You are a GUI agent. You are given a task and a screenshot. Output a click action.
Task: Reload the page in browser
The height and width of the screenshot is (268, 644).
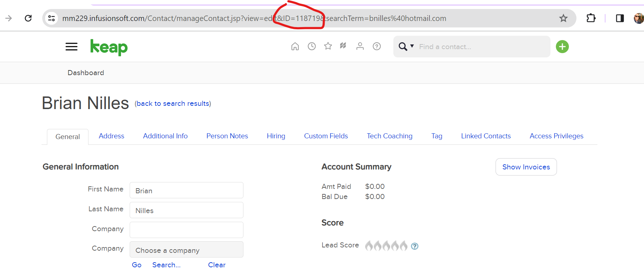coord(28,18)
